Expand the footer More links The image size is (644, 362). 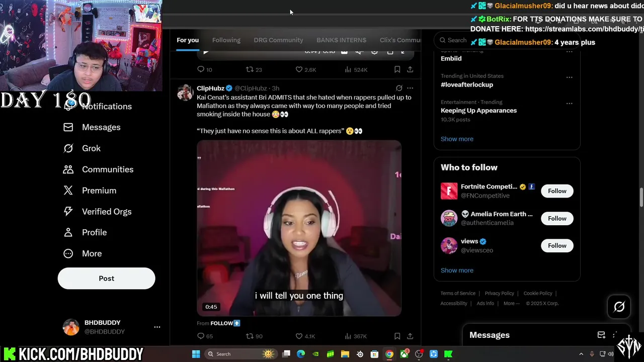511,303
